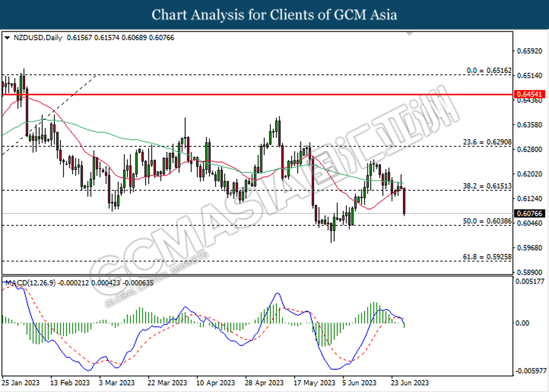Select the Fibonacci label 0.0 = 0.65162
The image size is (549, 392).
point(489,70)
